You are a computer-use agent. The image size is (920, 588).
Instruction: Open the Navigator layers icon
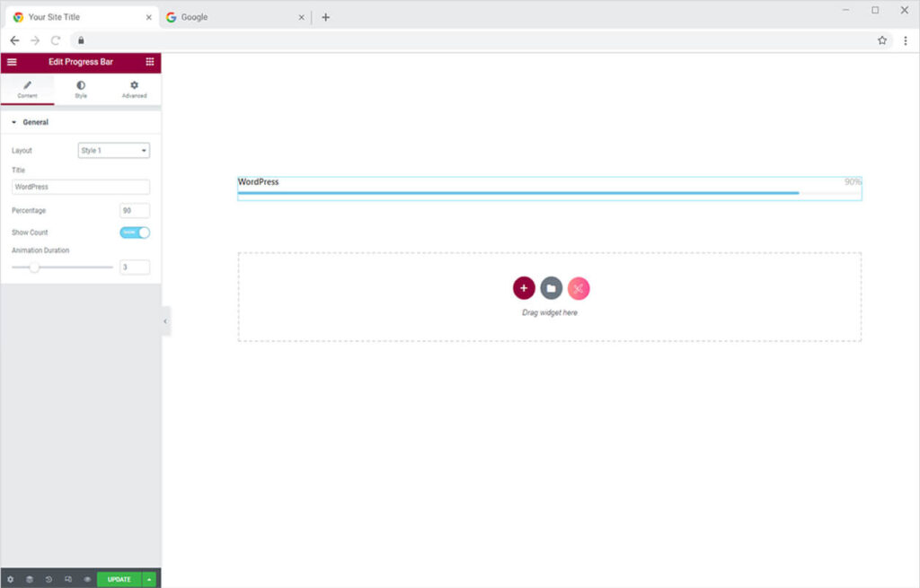coord(30,579)
